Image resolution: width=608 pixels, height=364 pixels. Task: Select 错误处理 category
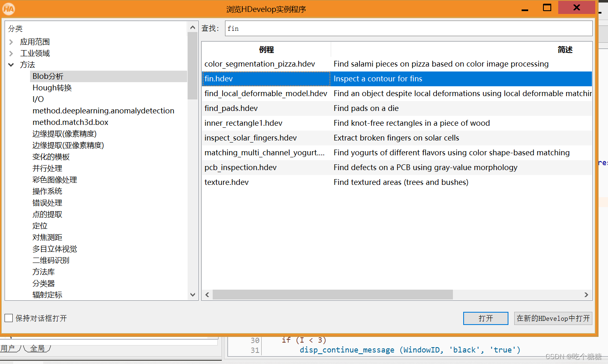(x=47, y=203)
